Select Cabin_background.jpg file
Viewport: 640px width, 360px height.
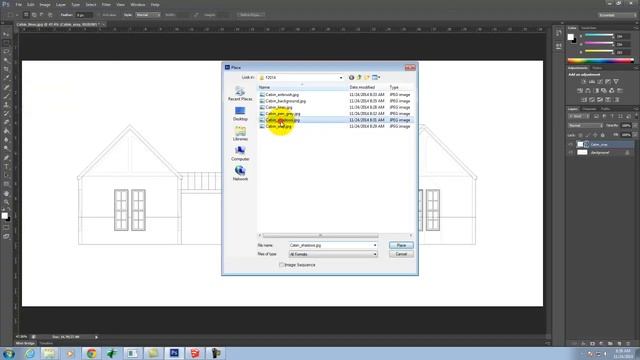point(285,101)
